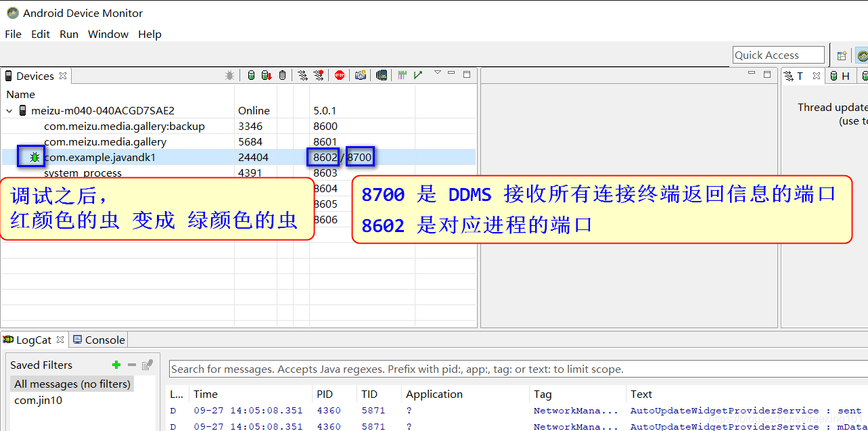Select the All messages (no filters) filter

point(72,384)
